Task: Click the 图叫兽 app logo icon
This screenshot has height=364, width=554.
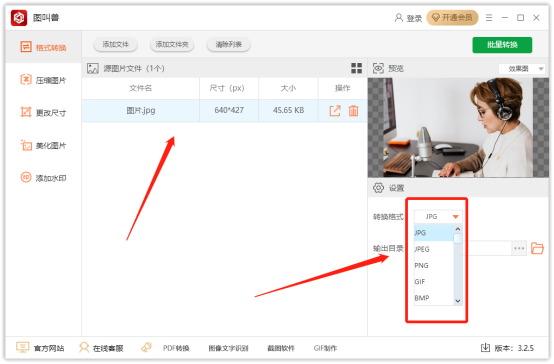Action: [x=19, y=18]
